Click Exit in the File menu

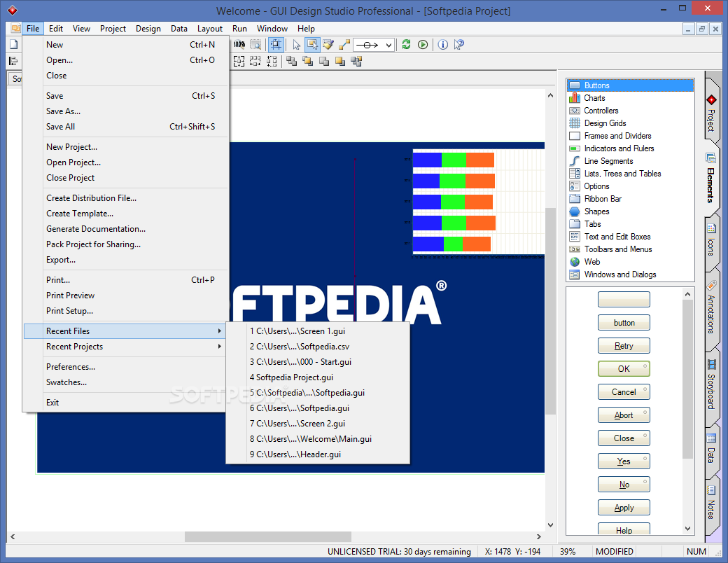pyautogui.click(x=125, y=403)
